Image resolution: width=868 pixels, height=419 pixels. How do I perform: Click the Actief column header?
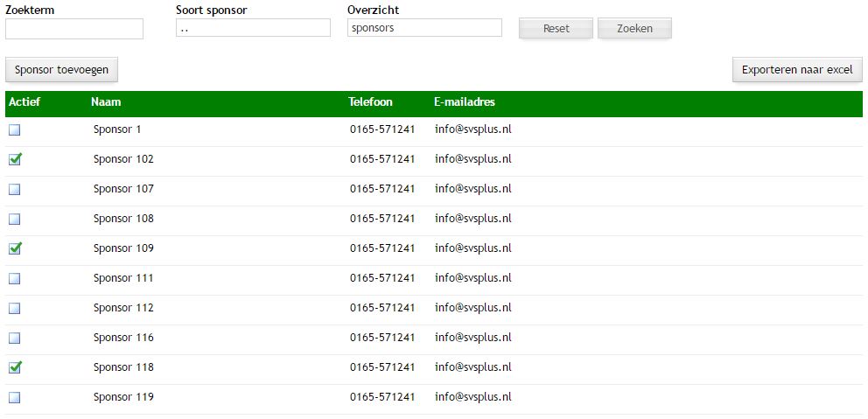24,102
